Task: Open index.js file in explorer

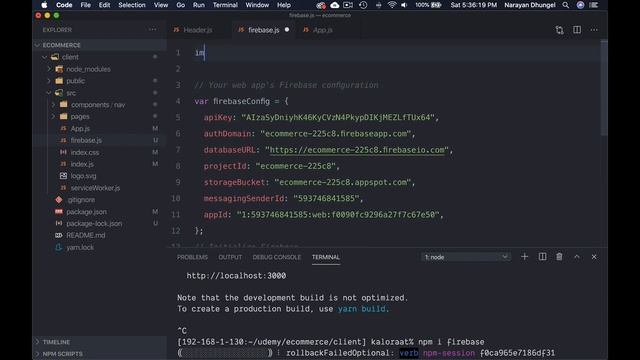Action: point(82,164)
